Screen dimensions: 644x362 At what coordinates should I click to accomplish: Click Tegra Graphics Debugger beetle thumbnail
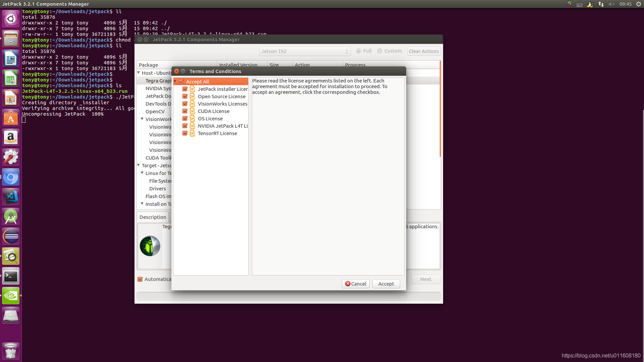(x=150, y=246)
